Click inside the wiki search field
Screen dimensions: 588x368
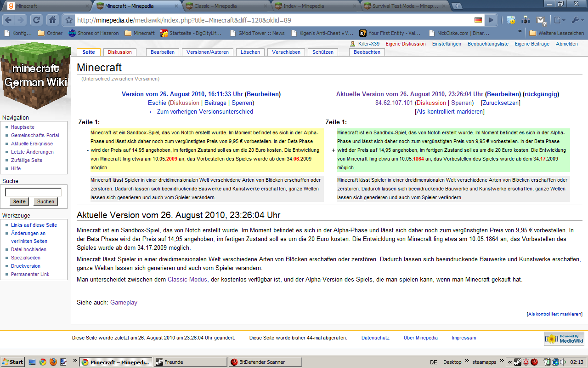pos(33,192)
